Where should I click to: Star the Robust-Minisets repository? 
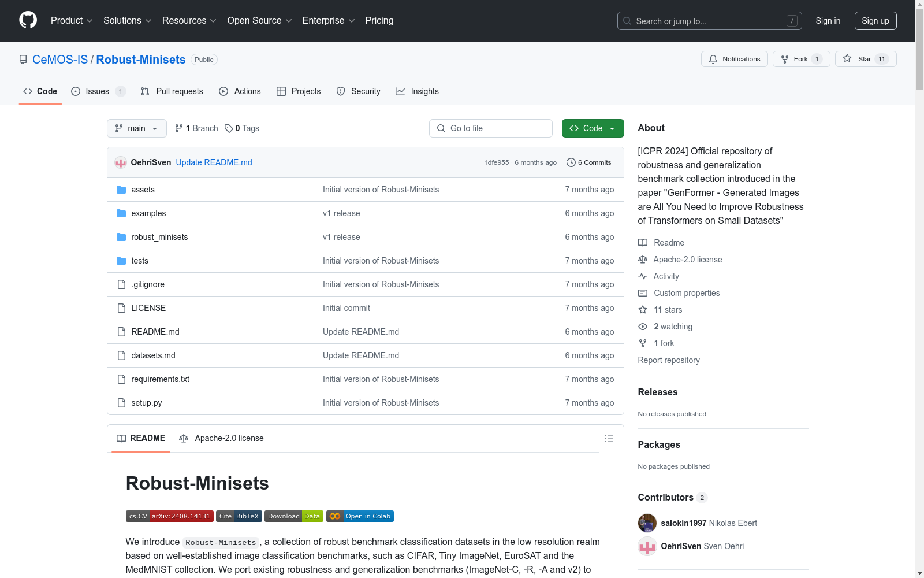866,59
